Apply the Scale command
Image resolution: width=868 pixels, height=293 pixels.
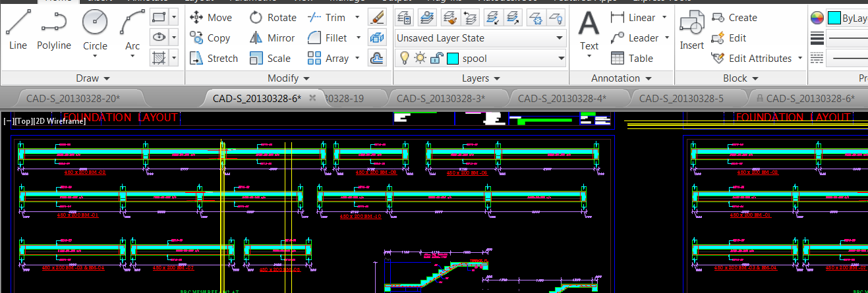(x=270, y=59)
